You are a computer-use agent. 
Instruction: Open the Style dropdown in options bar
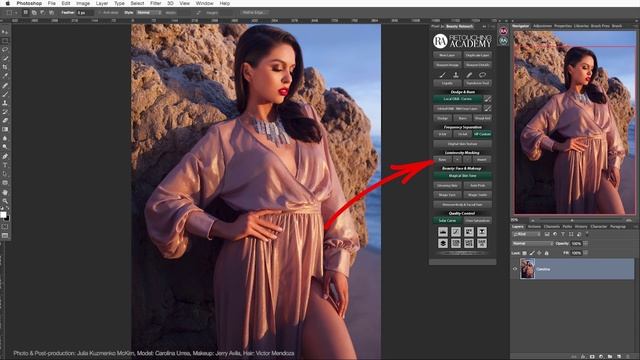[149, 13]
